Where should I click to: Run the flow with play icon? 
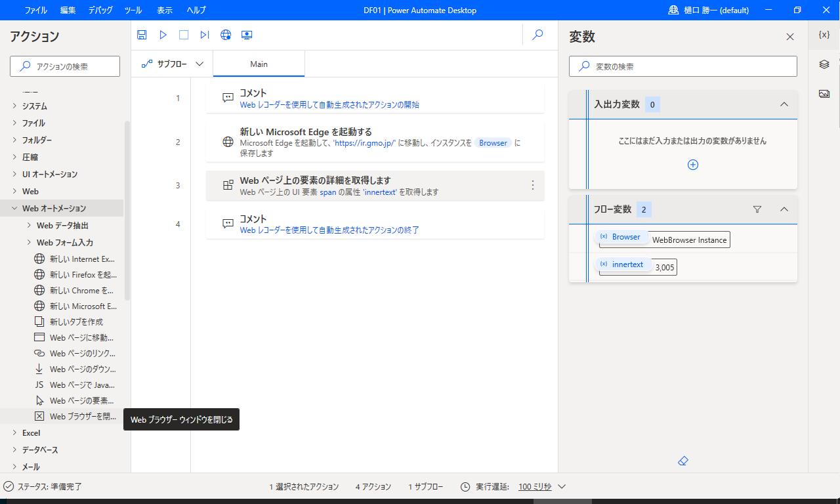coord(163,35)
